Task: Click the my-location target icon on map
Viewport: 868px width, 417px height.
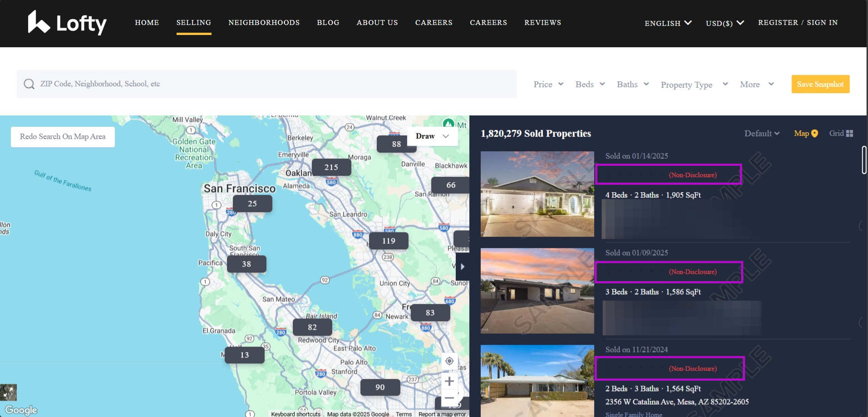Action: (x=449, y=361)
